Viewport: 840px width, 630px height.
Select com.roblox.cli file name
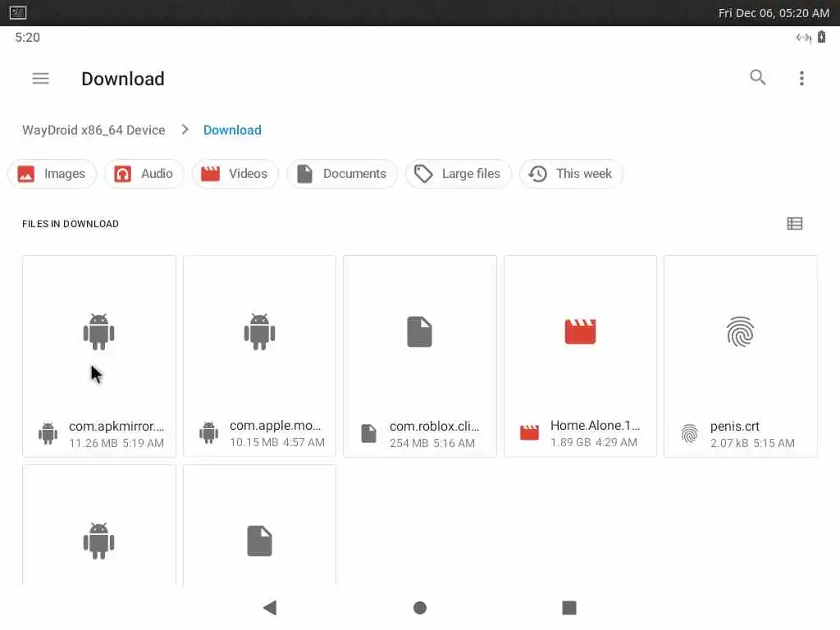(x=435, y=427)
